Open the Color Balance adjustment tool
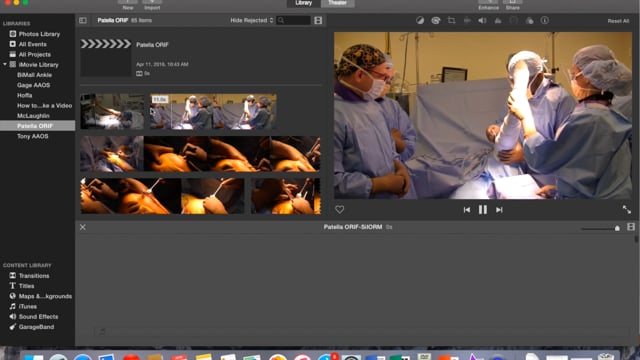 pos(420,20)
